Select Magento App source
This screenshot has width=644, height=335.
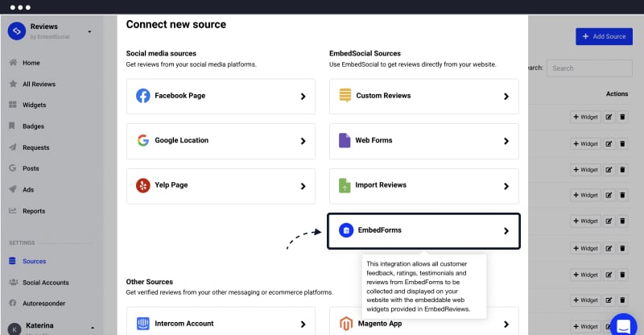pyautogui.click(x=424, y=321)
